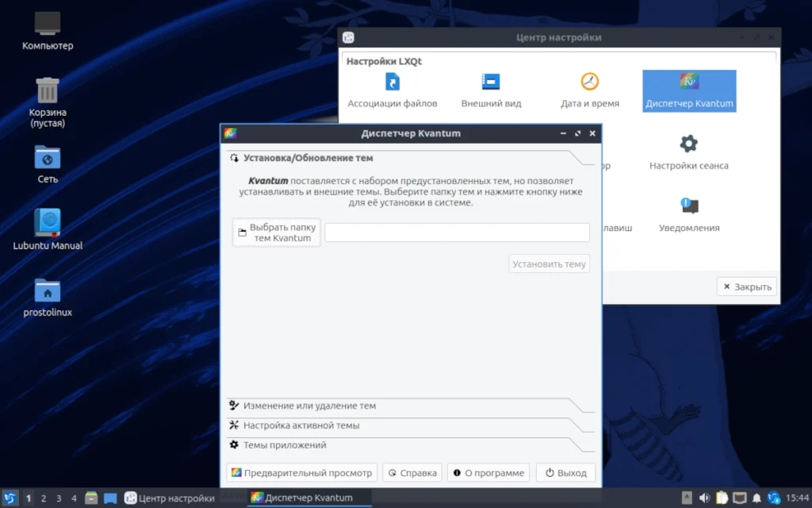Click Kvantum icon in window title bar
Image resolution: width=812 pixels, height=508 pixels.
point(231,133)
